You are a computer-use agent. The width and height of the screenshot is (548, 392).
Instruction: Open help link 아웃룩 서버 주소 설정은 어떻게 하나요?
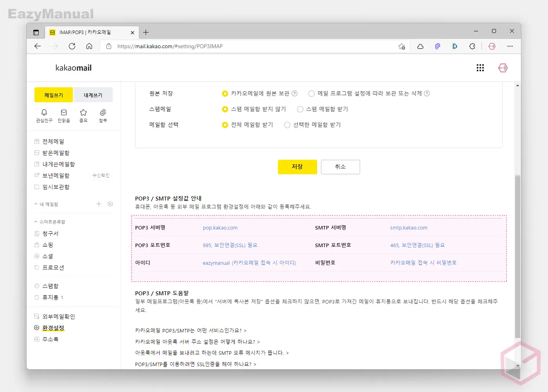tap(197, 342)
